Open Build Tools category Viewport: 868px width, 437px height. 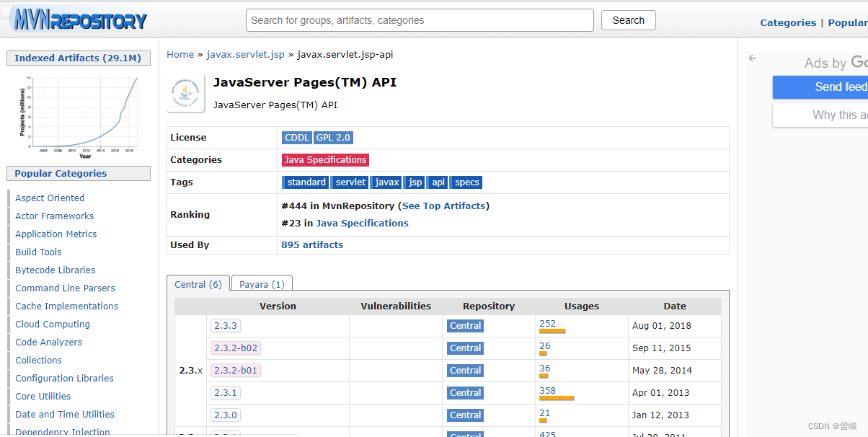click(x=38, y=252)
